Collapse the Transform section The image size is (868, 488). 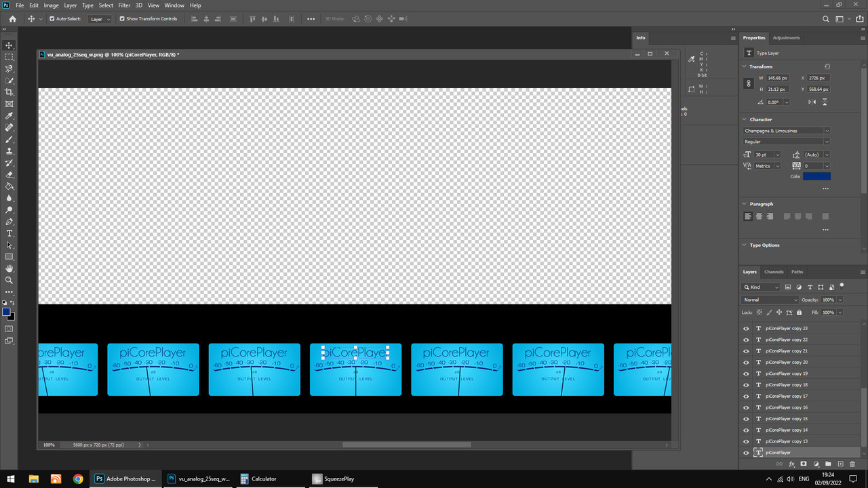745,66
